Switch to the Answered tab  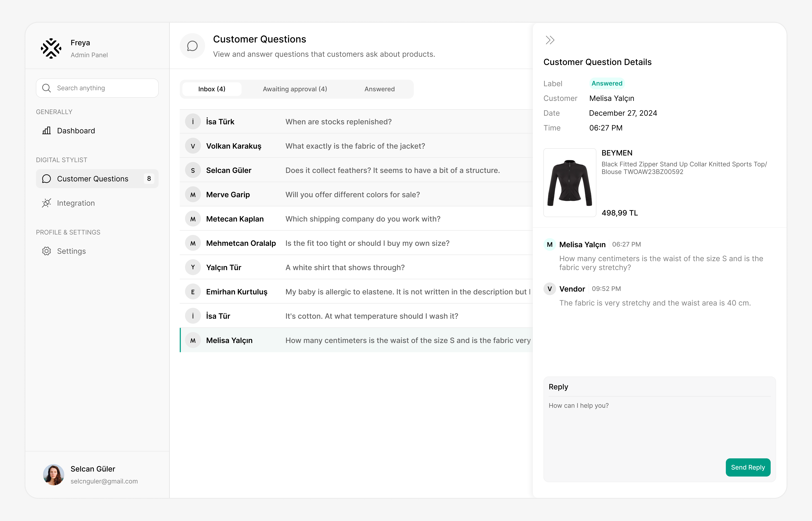[x=380, y=89]
